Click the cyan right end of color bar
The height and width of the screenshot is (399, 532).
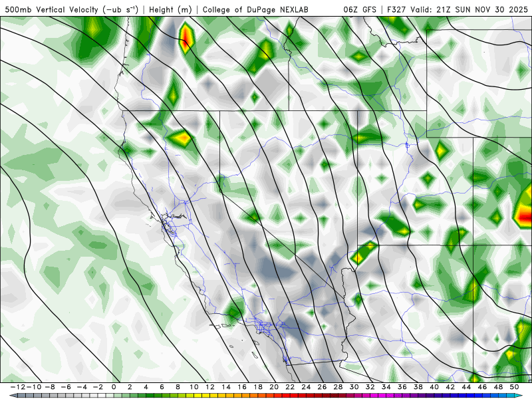(519, 396)
